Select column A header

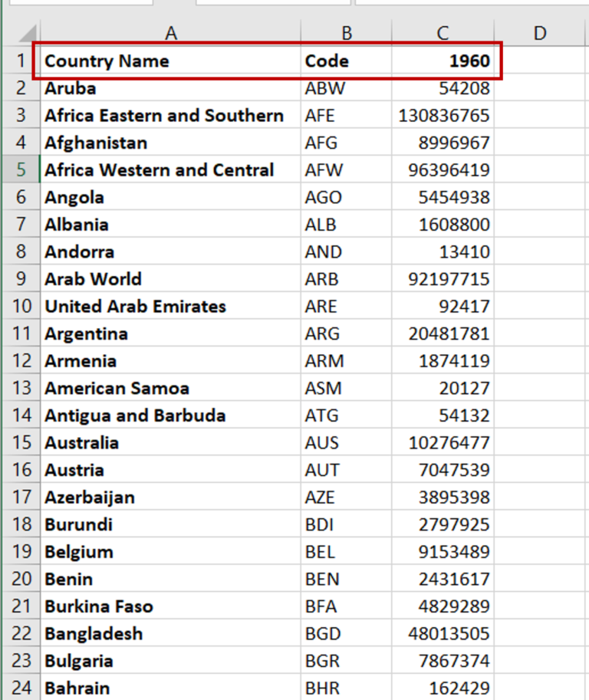[170, 32]
